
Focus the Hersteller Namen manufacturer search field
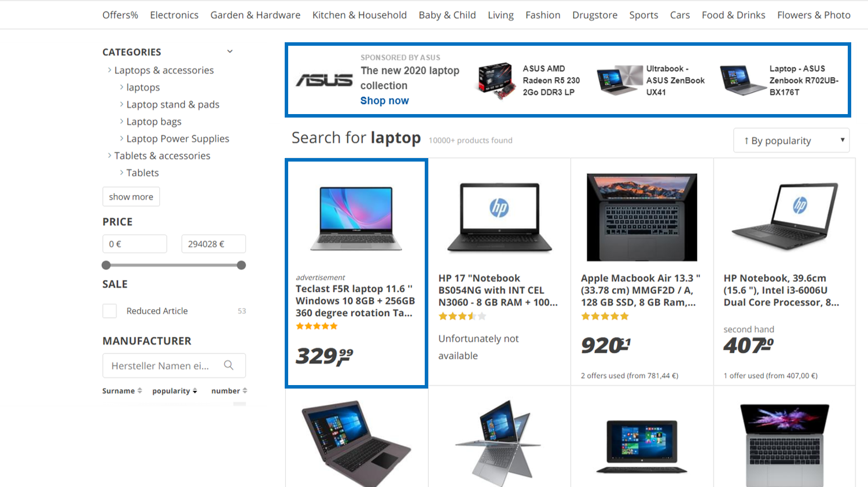tap(162, 365)
